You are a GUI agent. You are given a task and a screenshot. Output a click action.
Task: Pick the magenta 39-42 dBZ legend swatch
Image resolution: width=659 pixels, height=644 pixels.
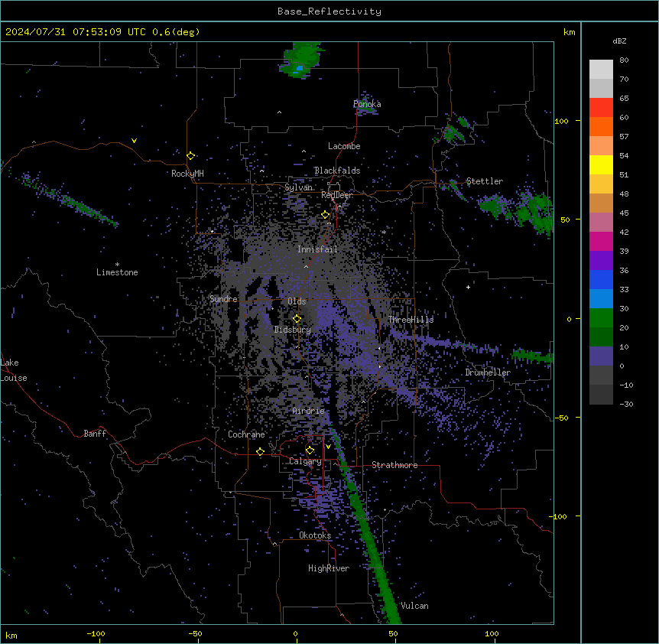pos(601,241)
